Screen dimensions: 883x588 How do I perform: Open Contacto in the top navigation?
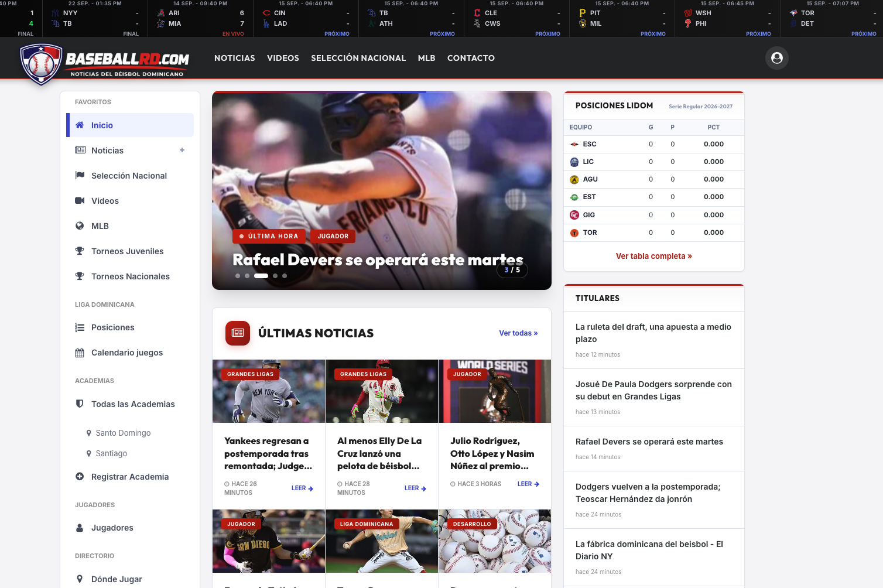click(471, 58)
